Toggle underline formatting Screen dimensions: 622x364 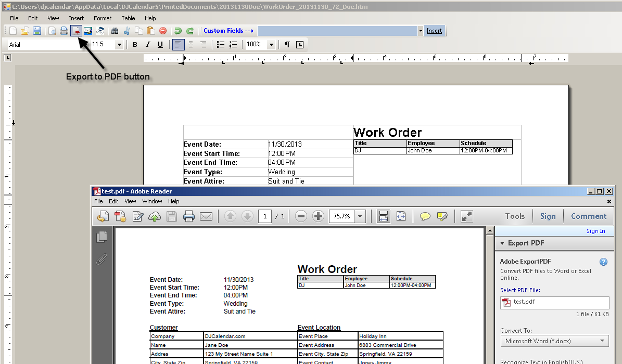[x=160, y=45]
